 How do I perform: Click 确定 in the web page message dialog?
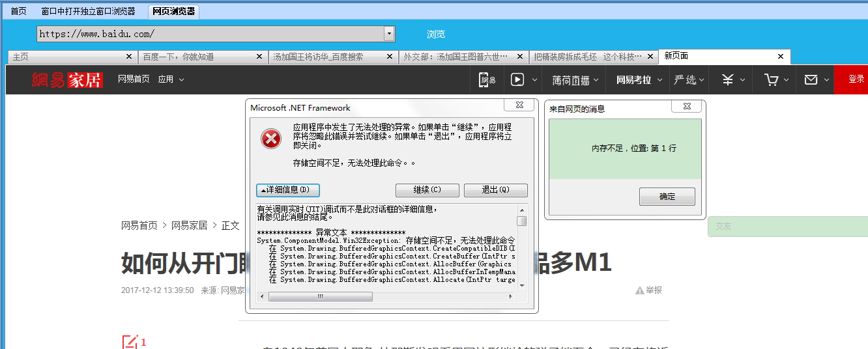667,197
